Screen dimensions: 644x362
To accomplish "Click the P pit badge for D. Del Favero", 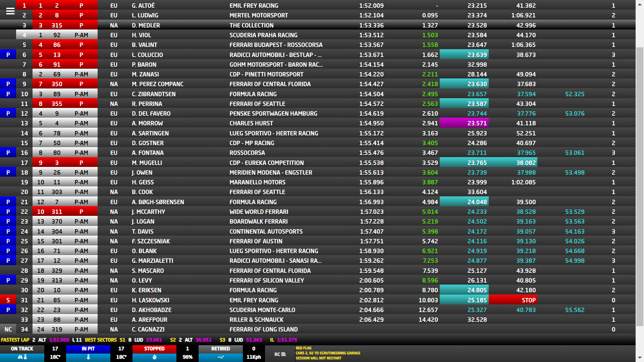I will click(x=8, y=113).
